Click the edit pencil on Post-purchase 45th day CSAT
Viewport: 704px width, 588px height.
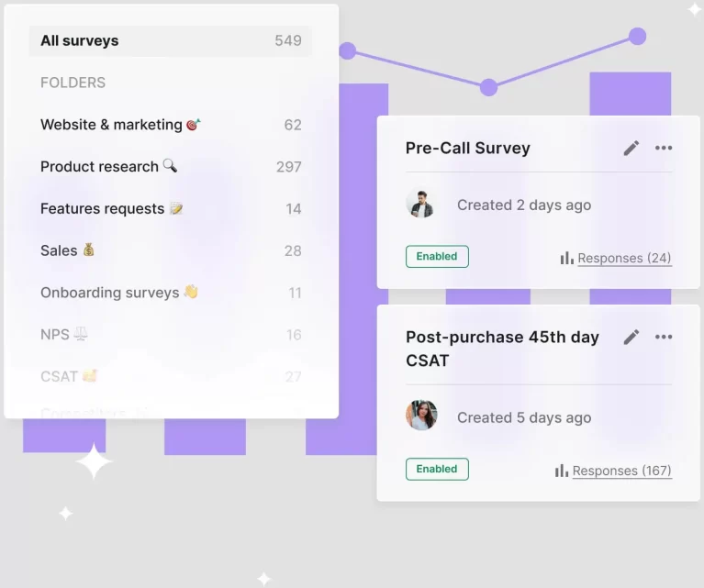631,338
